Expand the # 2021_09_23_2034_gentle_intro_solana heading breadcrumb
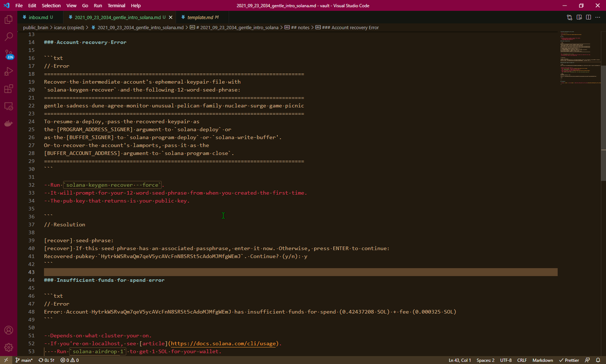606x364 pixels. 233,27
